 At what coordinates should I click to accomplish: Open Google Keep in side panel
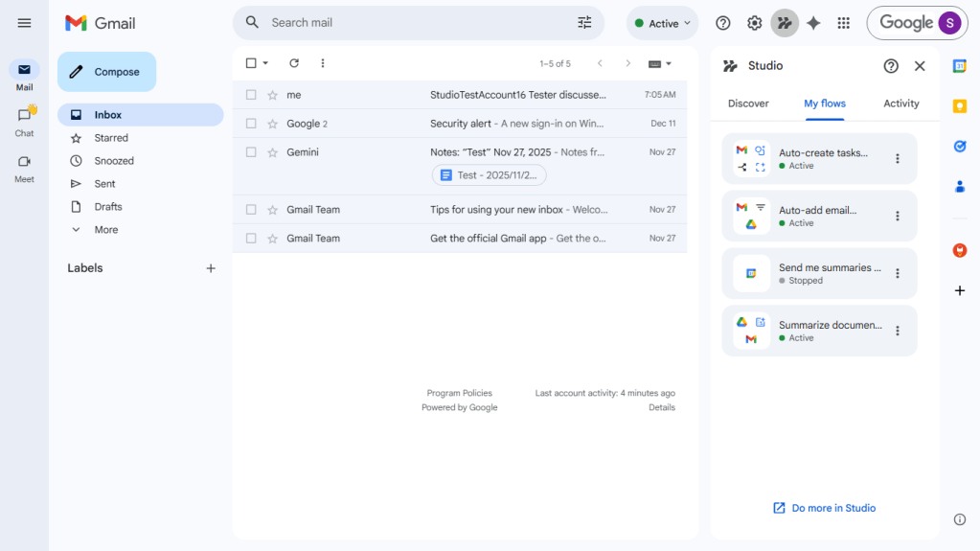pos(960,106)
